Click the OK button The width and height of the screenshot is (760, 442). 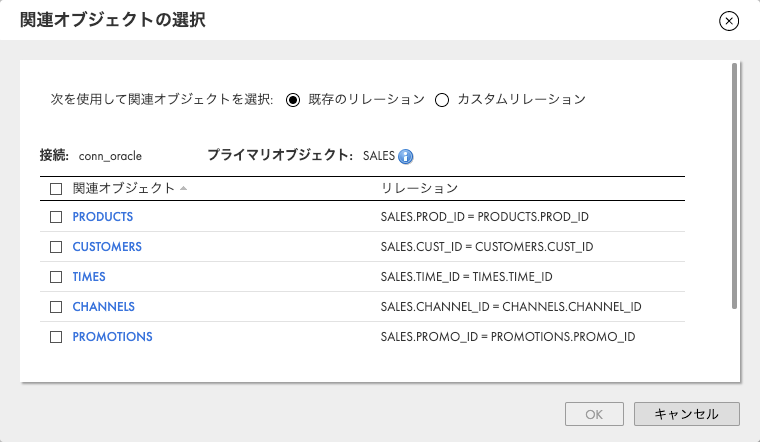(594, 414)
